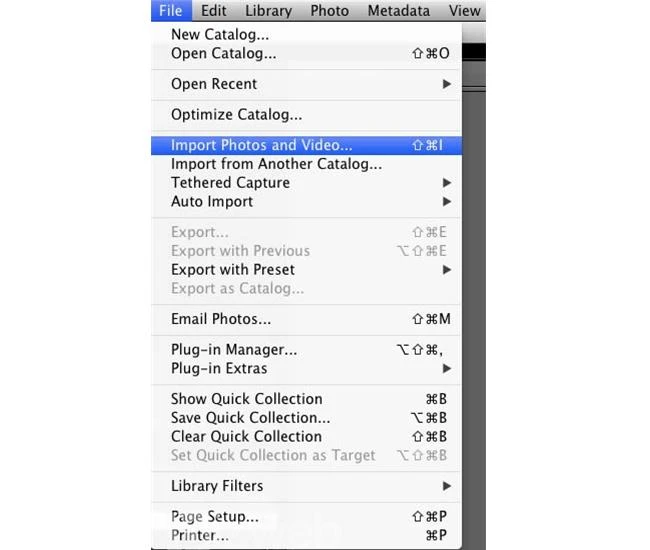Open Page Setup dialog

pos(215,517)
